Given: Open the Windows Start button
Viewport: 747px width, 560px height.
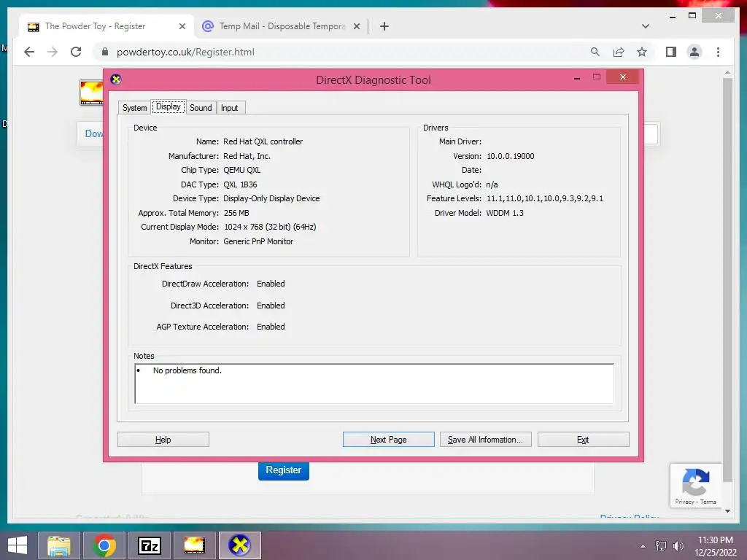Looking at the screenshot, I should click(x=18, y=545).
